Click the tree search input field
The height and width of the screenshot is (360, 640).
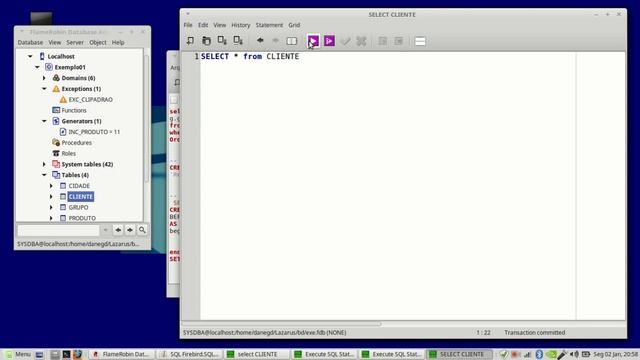(58, 230)
